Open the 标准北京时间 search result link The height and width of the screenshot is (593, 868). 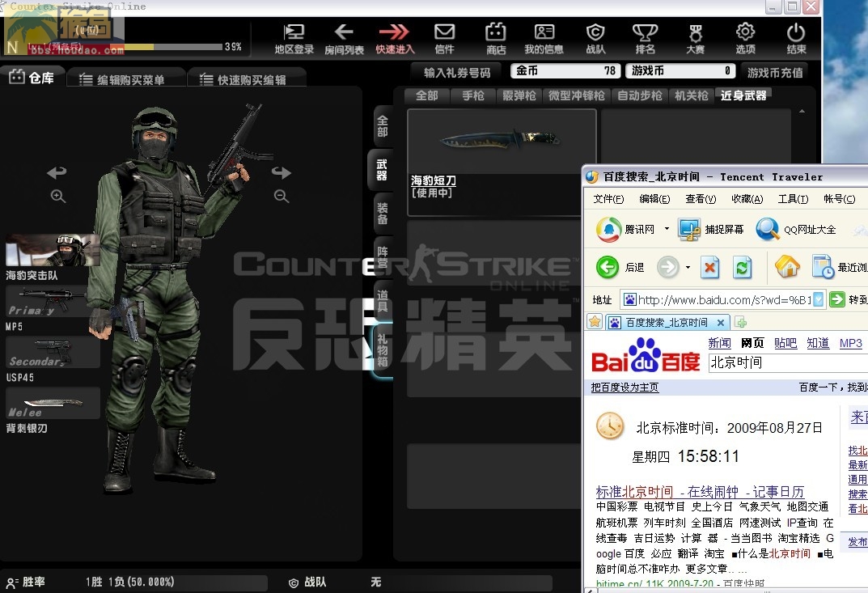(x=634, y=492)
